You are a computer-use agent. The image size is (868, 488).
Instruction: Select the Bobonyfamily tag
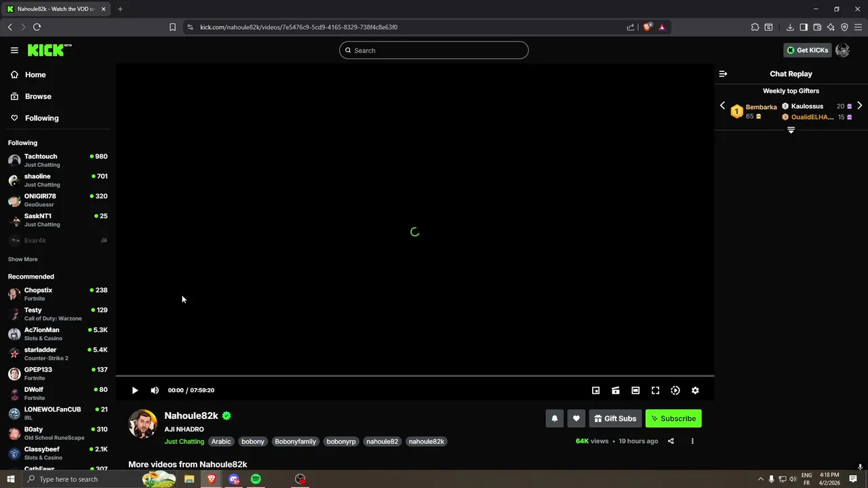(295, 441)
